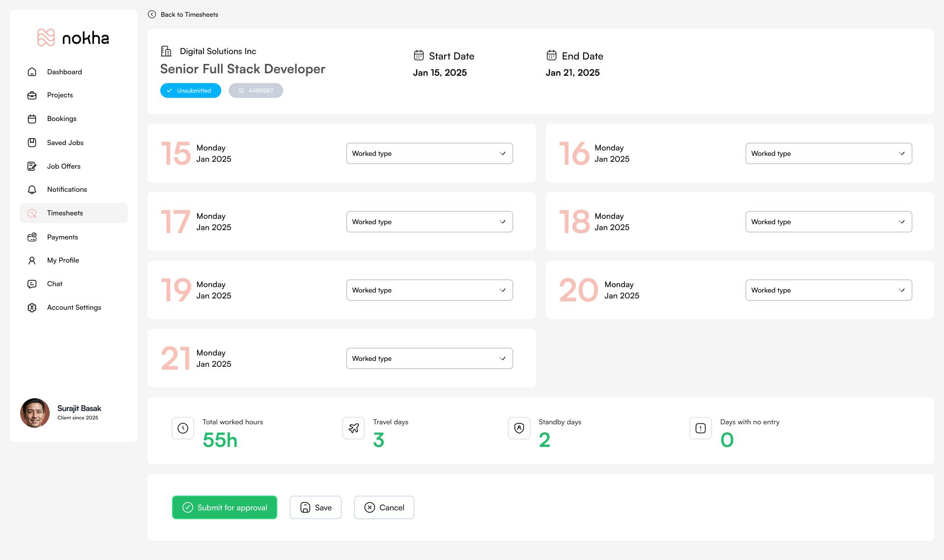Viewport: 944px width, 560px height.
Task: Click the Dashboard home icon
Action: [x=32, y=72]
